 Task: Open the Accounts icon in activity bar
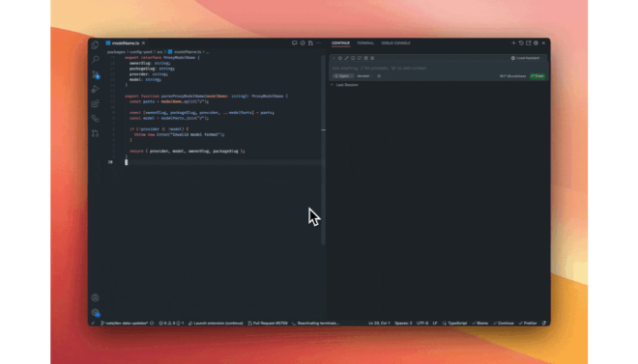point(95,297)
